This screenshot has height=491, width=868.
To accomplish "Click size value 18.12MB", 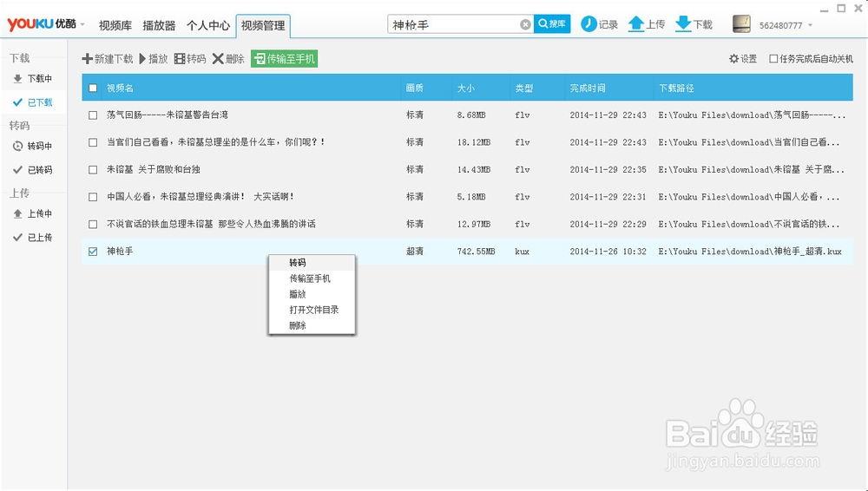I will coord(474,142).
